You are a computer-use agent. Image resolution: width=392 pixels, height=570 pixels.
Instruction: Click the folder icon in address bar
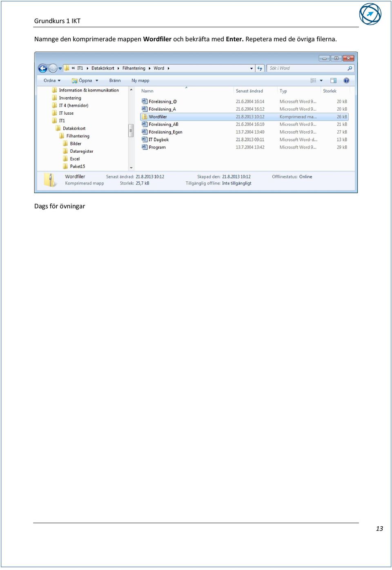point(67,68)
